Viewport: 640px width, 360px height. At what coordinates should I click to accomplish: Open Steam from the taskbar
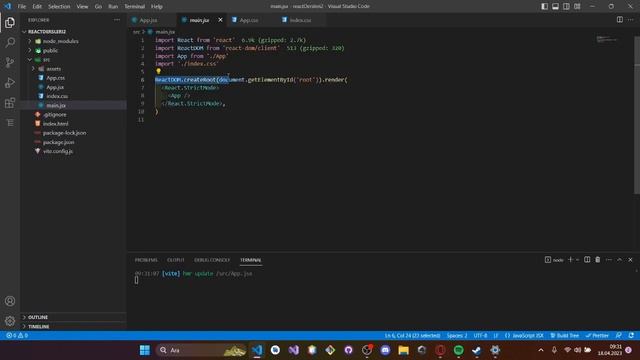point(476,350)
